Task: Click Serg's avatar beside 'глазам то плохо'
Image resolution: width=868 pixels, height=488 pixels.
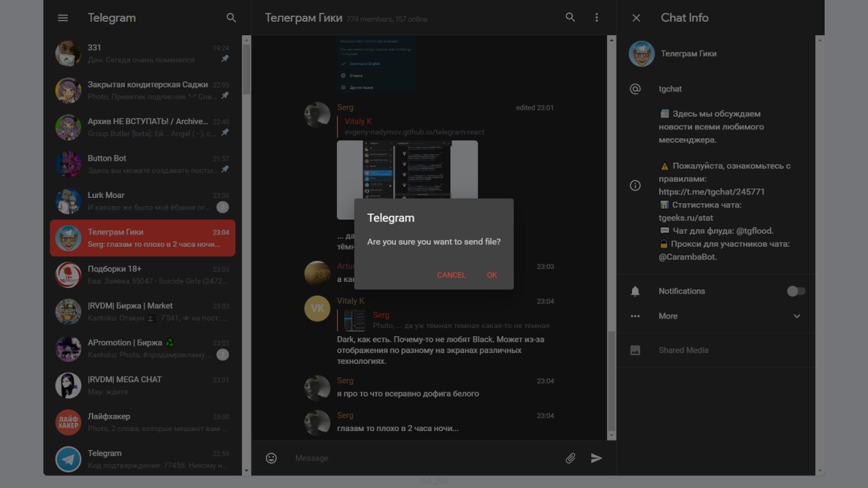Action: click(317, 422)
